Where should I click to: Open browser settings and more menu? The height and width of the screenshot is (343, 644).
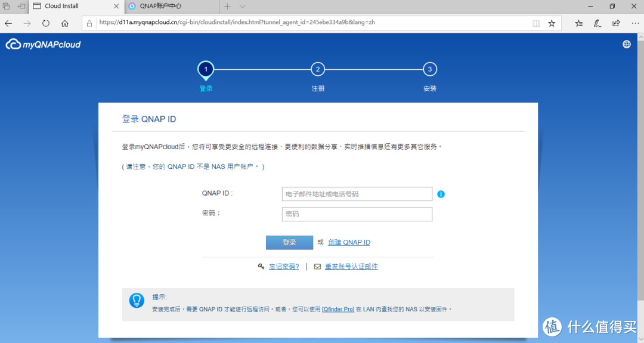point(633,23)
